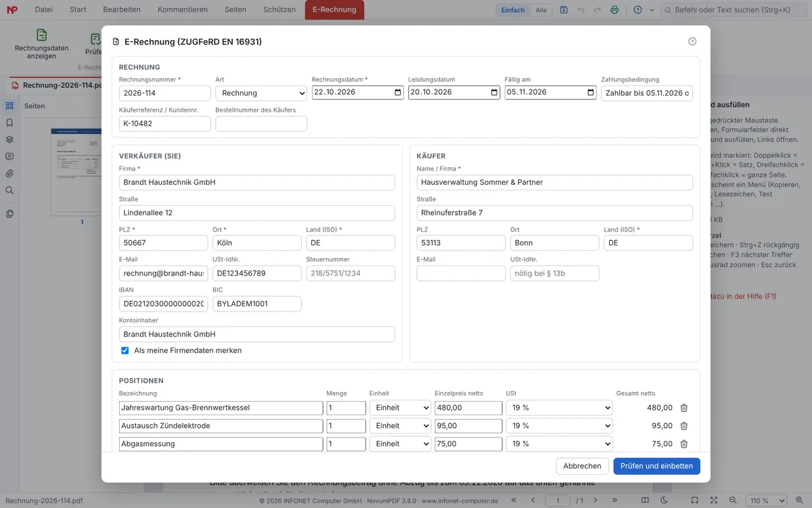Click Rechnungsdaten anzeigen in the ribbon
The width and height of the screenshot is (812, 508).
[42, 44]
